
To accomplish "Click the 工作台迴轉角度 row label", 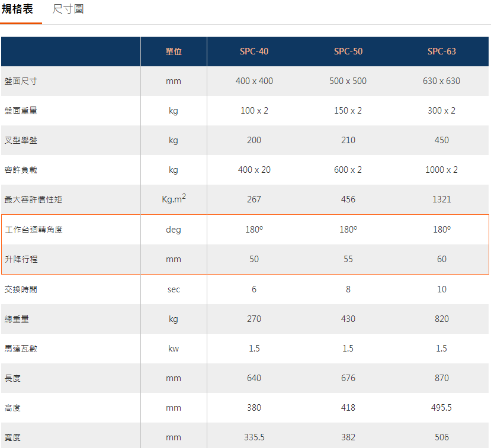I will [x=33, y=230].
